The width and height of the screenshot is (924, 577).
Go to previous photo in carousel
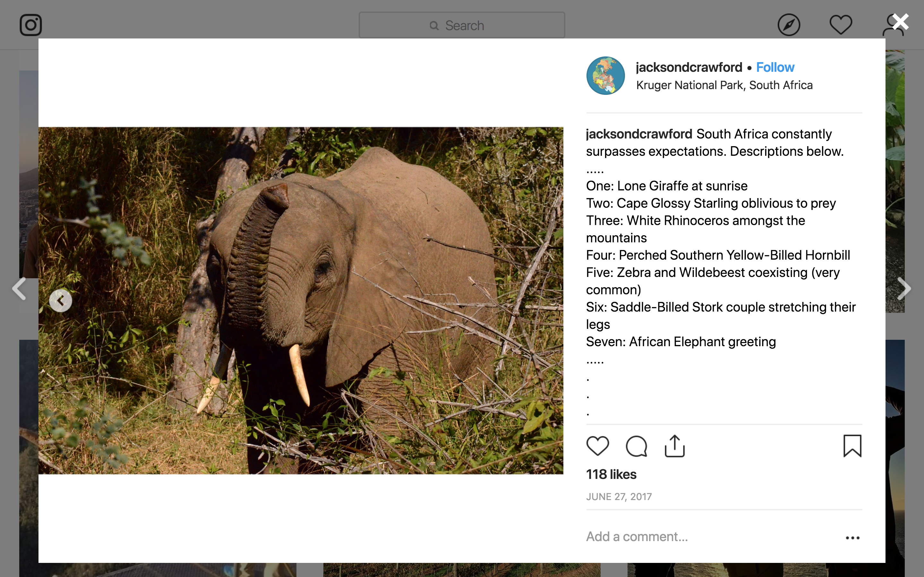[61, 301]
